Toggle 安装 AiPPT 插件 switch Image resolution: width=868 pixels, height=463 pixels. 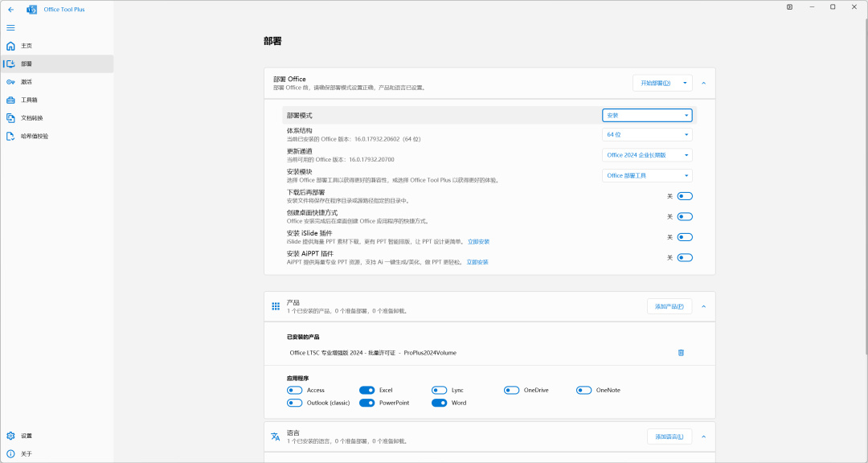pos(685,257)
